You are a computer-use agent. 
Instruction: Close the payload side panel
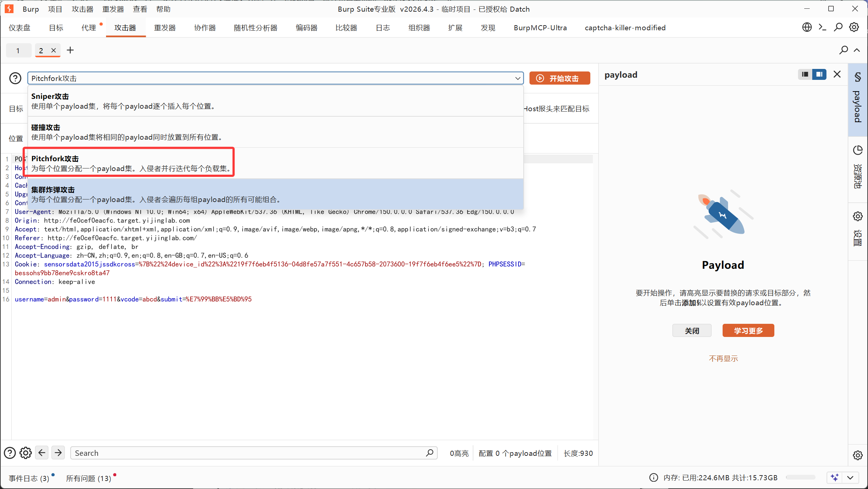click(837, 74)
